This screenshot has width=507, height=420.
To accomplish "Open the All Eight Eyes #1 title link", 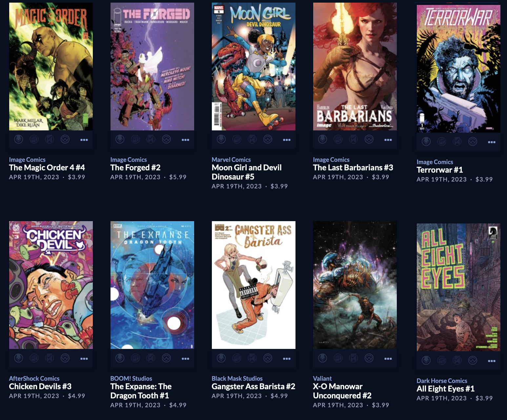I will click(x=445, y=389).
